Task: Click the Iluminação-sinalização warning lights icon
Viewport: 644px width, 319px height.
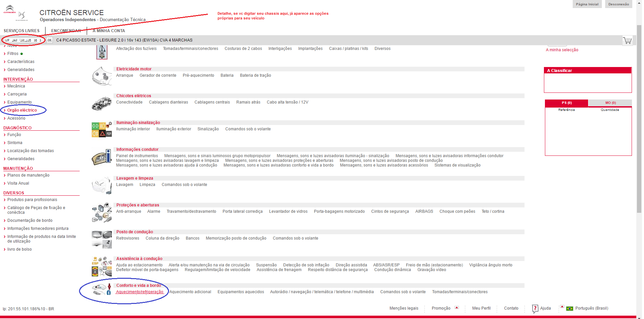Action: point(102,130)
